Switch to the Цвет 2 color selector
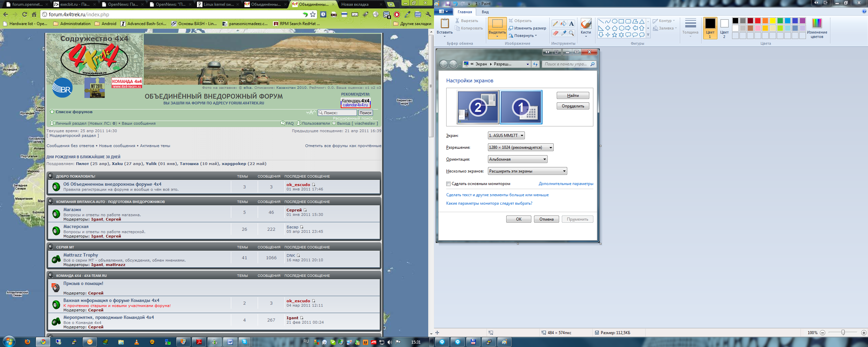 pos(724,28)
